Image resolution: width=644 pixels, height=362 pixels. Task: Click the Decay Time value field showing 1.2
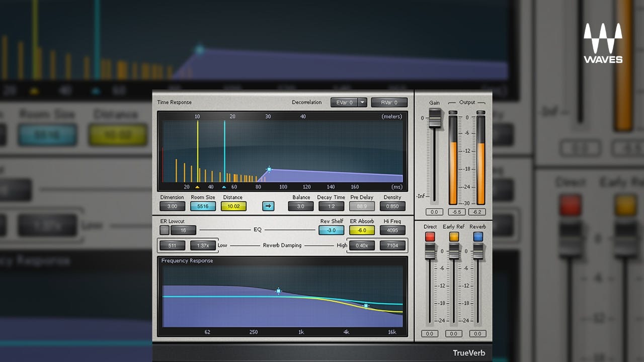pos(331,206)
